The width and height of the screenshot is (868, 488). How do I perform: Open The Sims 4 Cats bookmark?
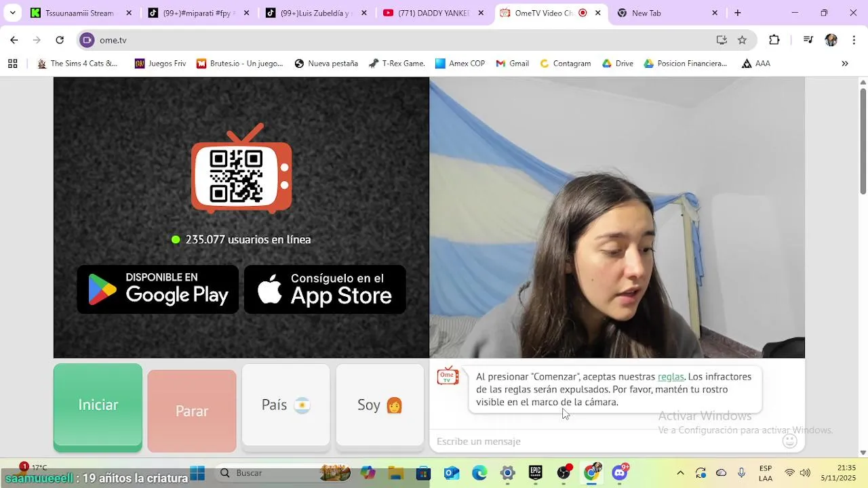pyautogui.click(x=77, y=64)
